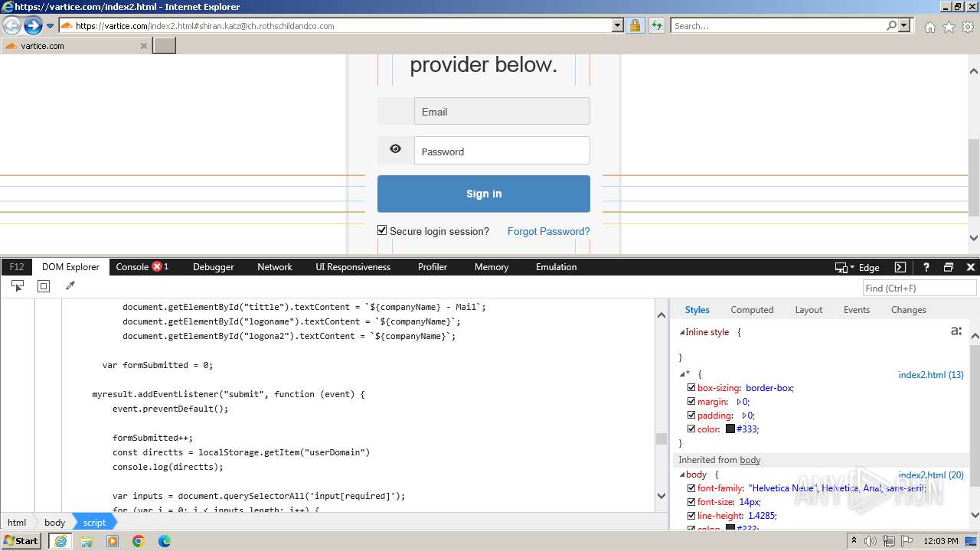Open the index2.html (13) source link
Viewport: 980px width, 551px height.
[x=931, y=375]
